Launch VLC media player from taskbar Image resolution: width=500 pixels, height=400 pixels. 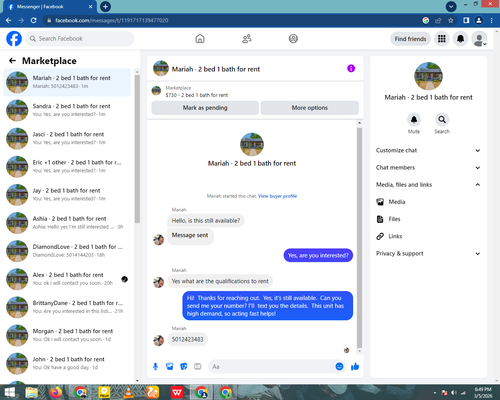(128, 393)
